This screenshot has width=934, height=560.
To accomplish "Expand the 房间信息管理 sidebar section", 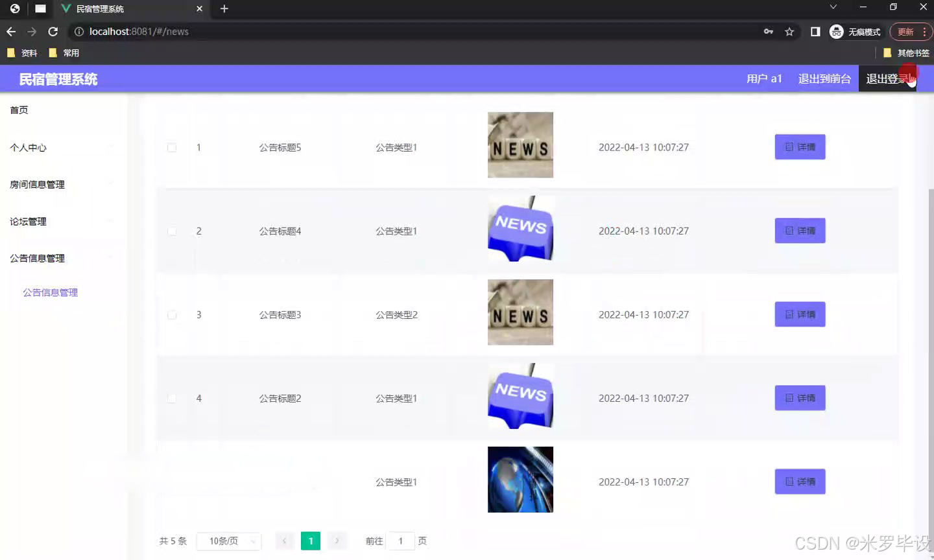I will pos(37,184).
